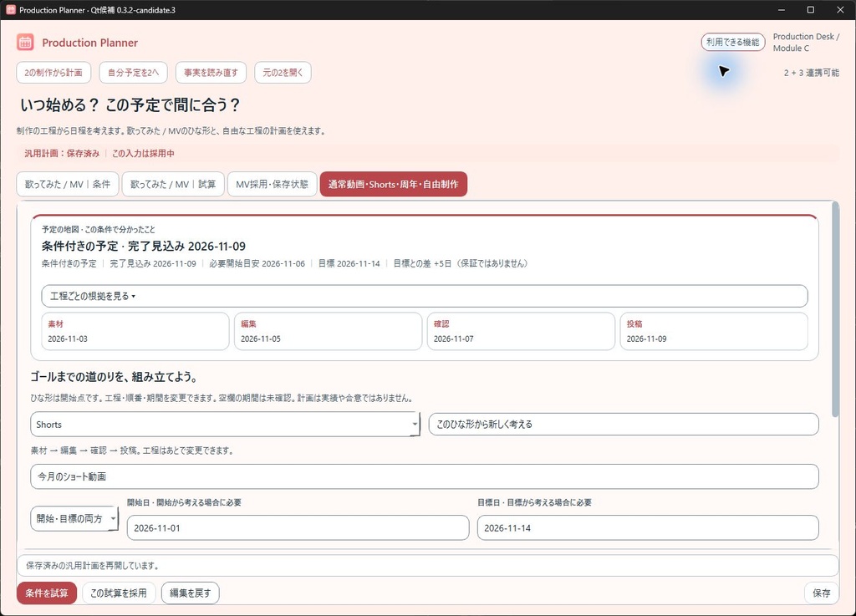856x616 pixels.
Task: Minimize the Production Planner window
Action: [x=782, y=10]
